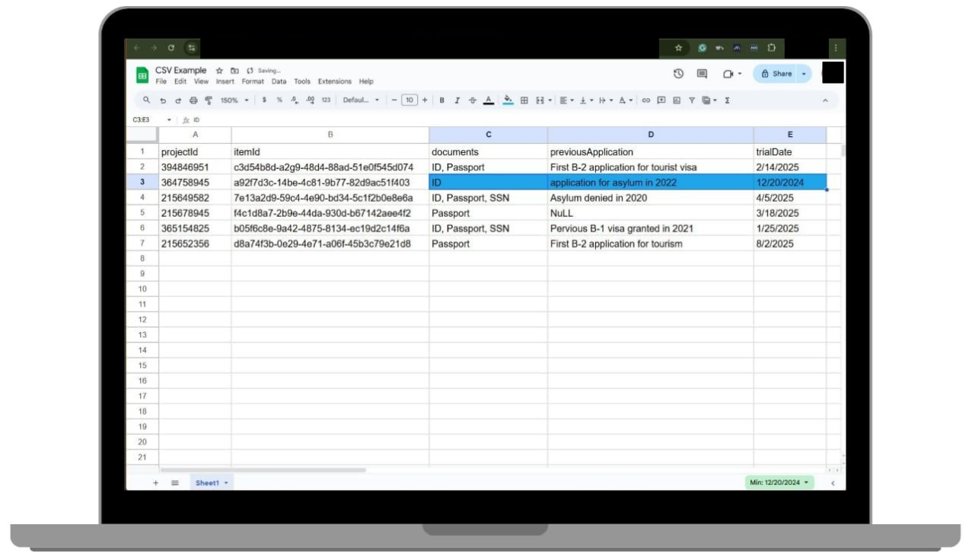Screen dimensions: 969x560
Task: Apply currency format with the dollar icon
Action: click(x=264, y=99)
